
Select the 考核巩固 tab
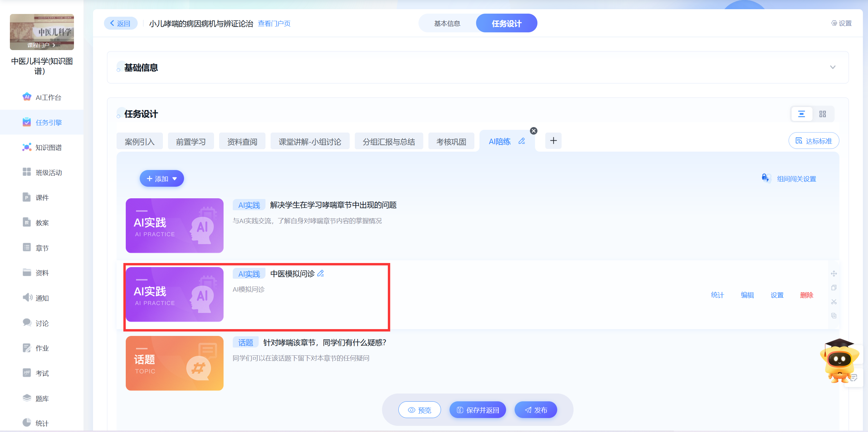[451, 142]
